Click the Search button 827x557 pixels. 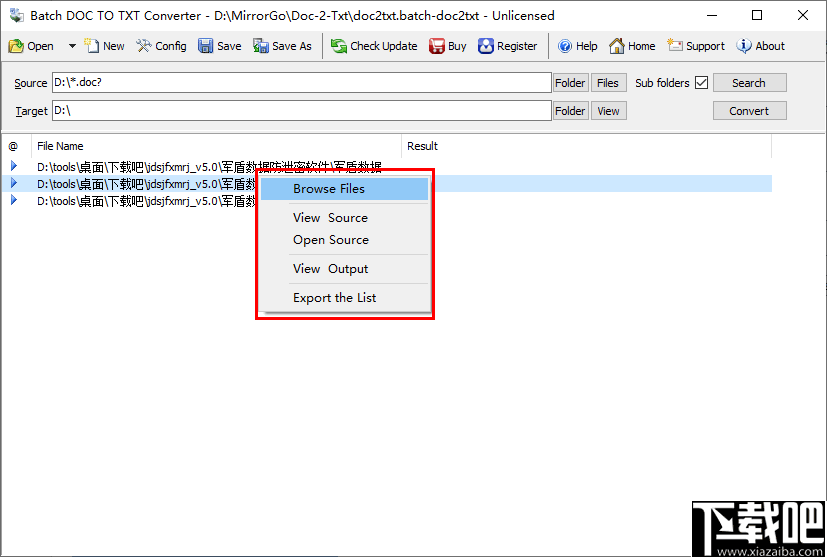(749, 83)
